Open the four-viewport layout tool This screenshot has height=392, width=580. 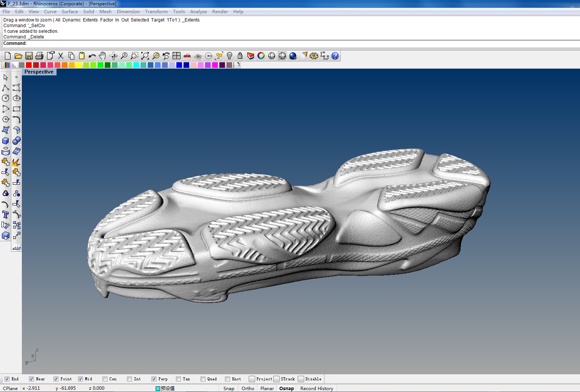pyautogui.click(x=176, y=56)
